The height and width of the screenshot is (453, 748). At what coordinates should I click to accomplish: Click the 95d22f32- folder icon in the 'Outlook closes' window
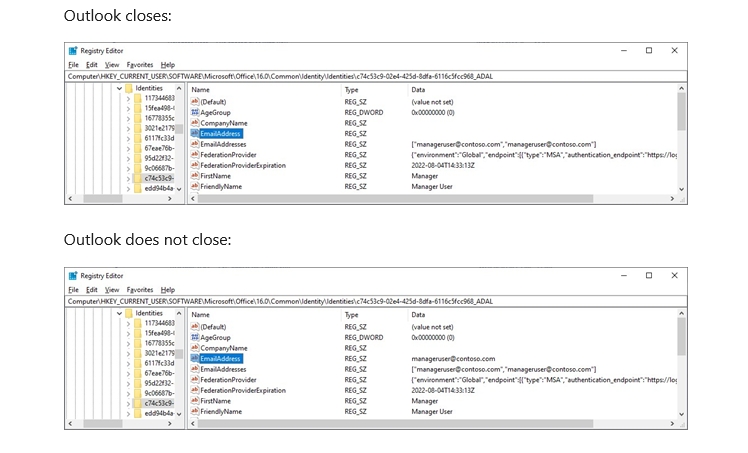[x=138, y=158]
